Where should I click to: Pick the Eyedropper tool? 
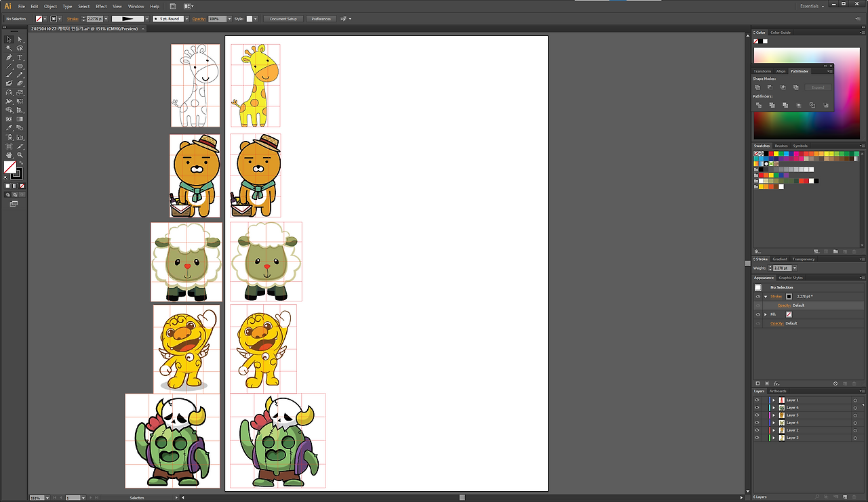[9, 127]
